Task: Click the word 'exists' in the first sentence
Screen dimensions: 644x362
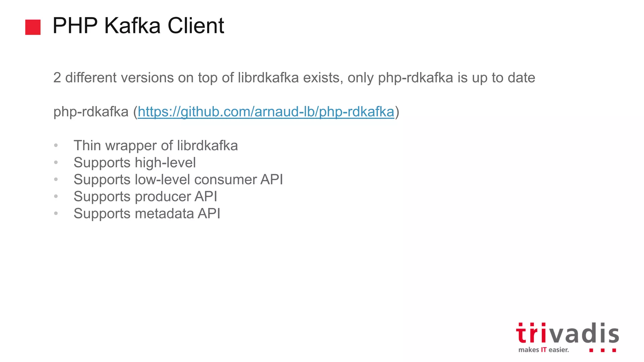Action: pyautogui.click(x=323, y=78)
